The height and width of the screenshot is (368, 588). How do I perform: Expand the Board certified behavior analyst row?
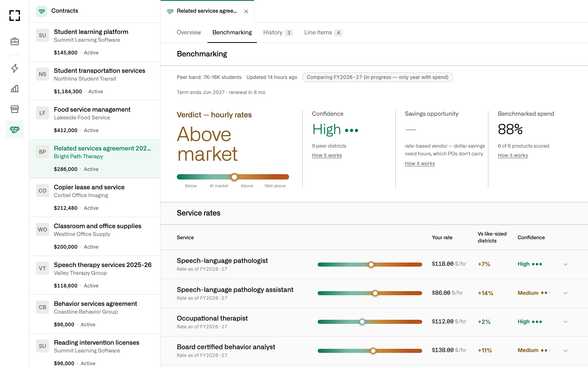[x=565, y=350]
